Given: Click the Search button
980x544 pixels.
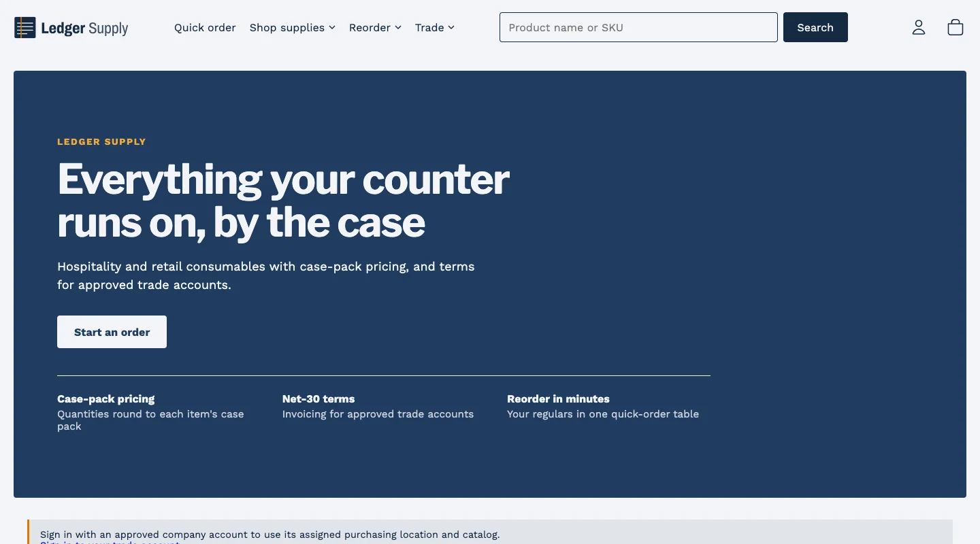Looking at the screenshot, I should tap(815, 27).
